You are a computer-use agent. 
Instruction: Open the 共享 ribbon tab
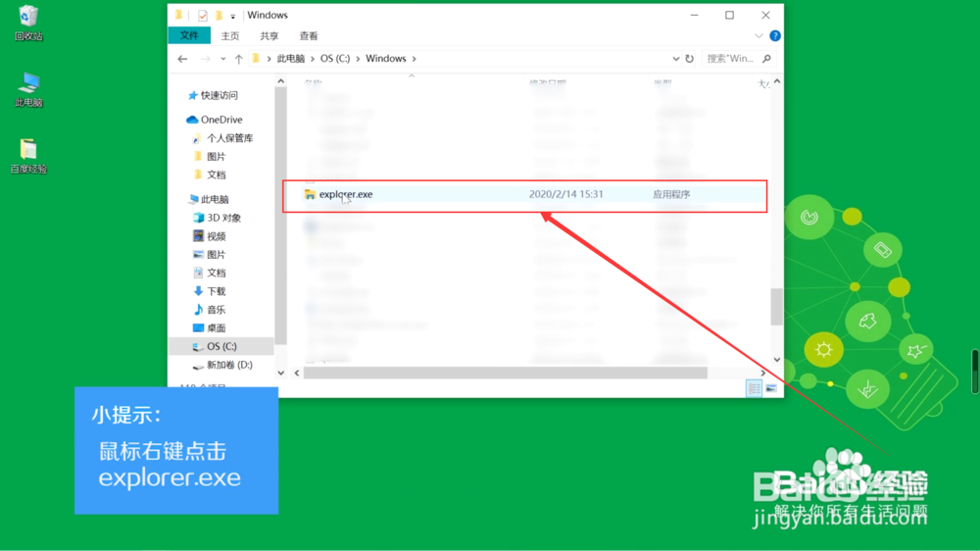tap(269, 36)
